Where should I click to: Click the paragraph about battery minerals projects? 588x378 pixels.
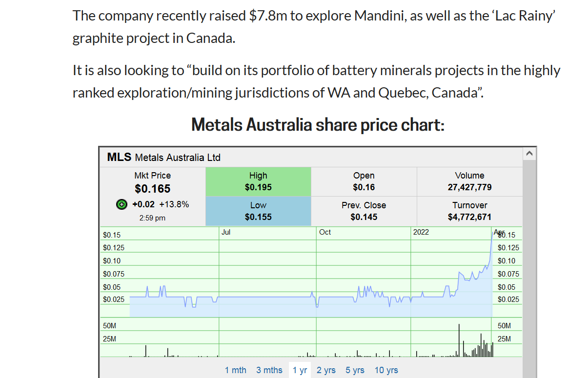(x=316, y=81)
